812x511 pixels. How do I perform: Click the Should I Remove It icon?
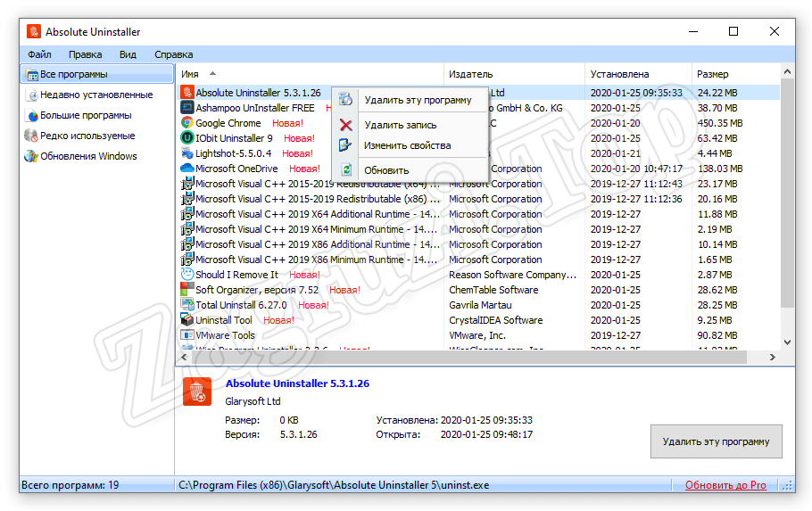point(187,275)
